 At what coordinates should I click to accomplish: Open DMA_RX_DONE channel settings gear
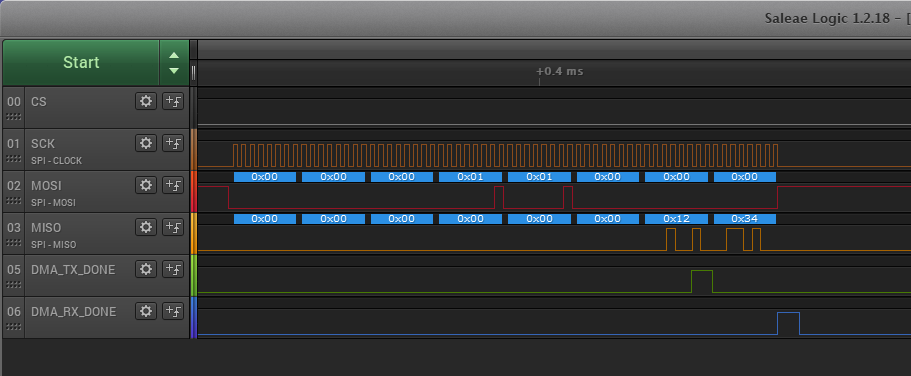coord(146,311)
